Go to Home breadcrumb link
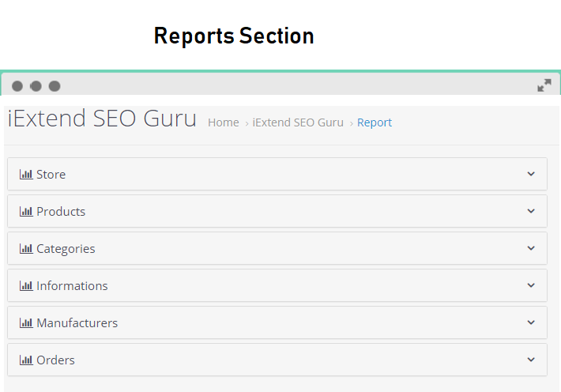The height and width of the screenshot is (392, 561). pyautogui.click(x=224, y=122)
